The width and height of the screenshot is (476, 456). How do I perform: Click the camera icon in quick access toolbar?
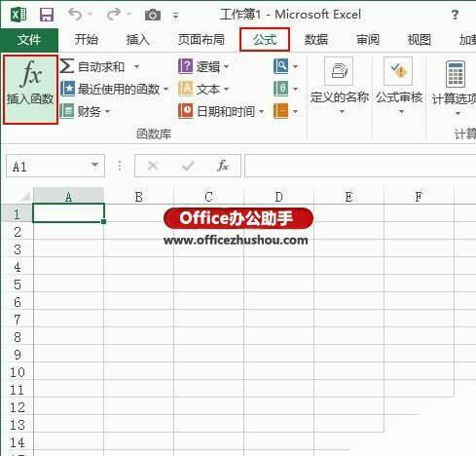tap(153, 15)
